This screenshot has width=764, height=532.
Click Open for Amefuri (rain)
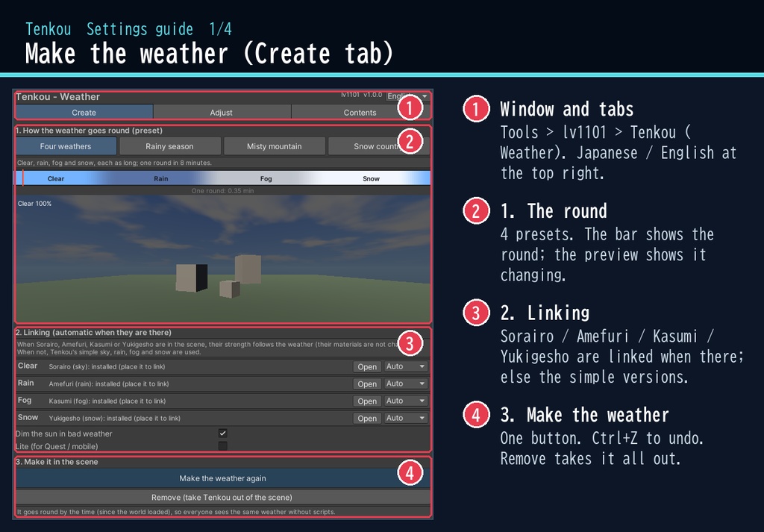[367, 384]
